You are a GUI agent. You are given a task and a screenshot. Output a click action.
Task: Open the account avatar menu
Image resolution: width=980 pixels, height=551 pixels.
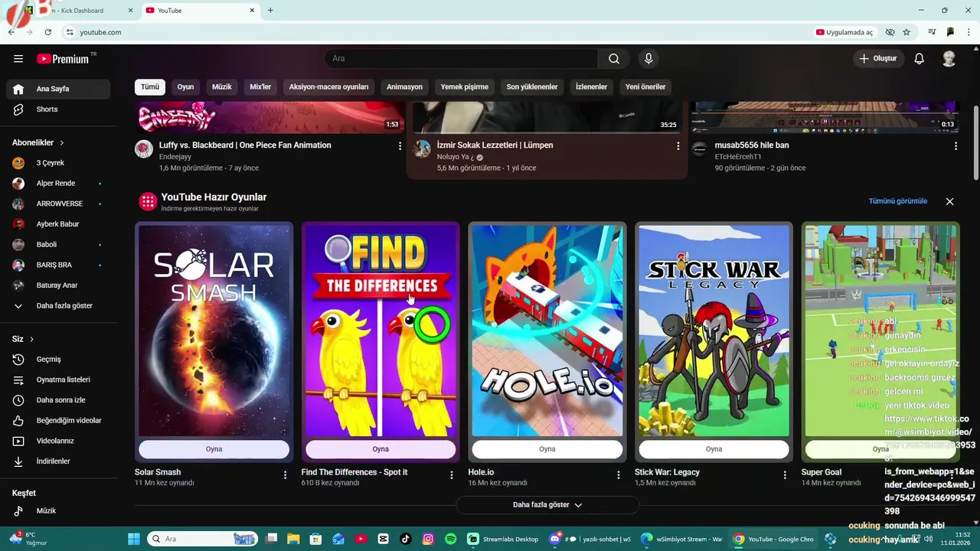[x=949, y=59]
